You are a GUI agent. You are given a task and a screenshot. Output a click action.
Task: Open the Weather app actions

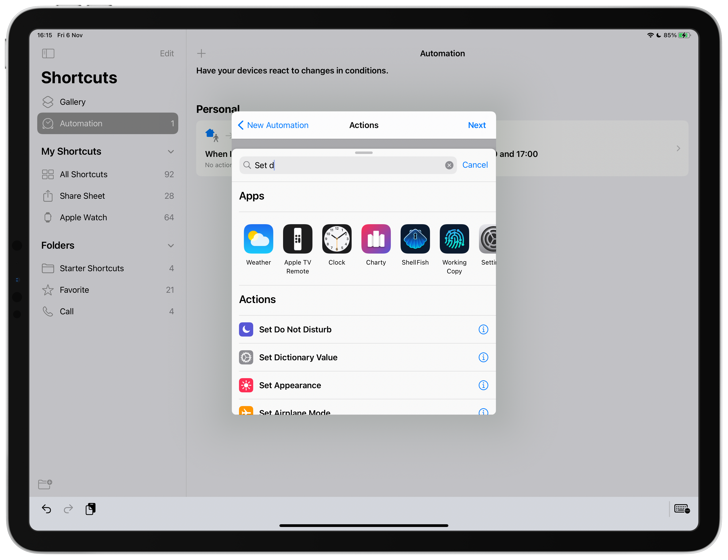coord(258,239)
